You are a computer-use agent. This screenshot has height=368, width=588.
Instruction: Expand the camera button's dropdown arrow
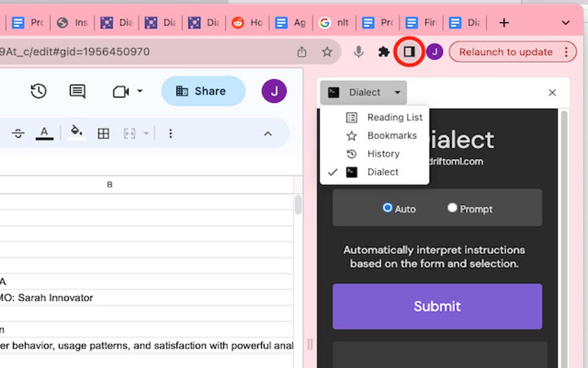(138, 91)
